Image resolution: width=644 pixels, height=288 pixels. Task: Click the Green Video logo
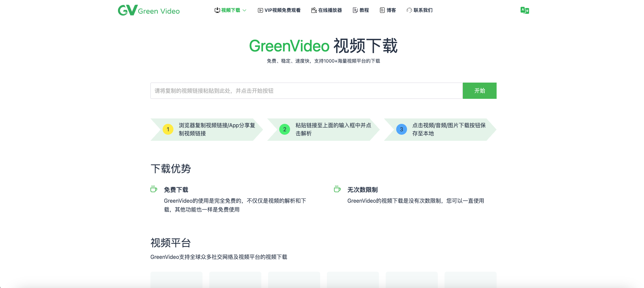[149, 10]
